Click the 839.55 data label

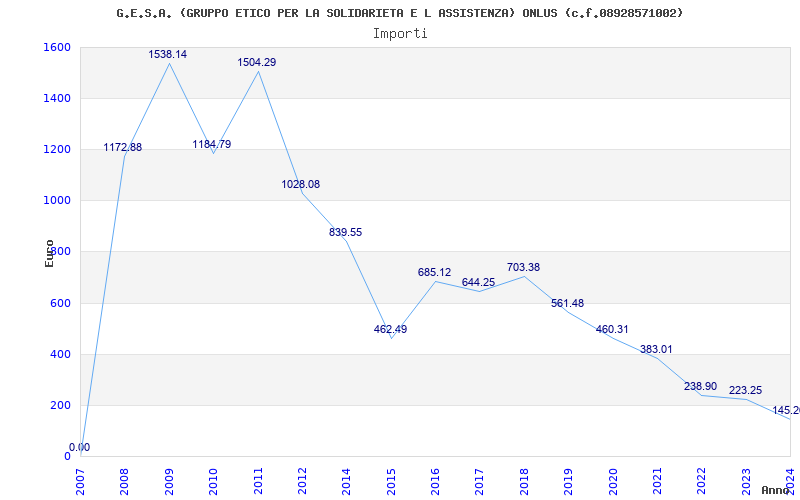[x=345, y=232]
